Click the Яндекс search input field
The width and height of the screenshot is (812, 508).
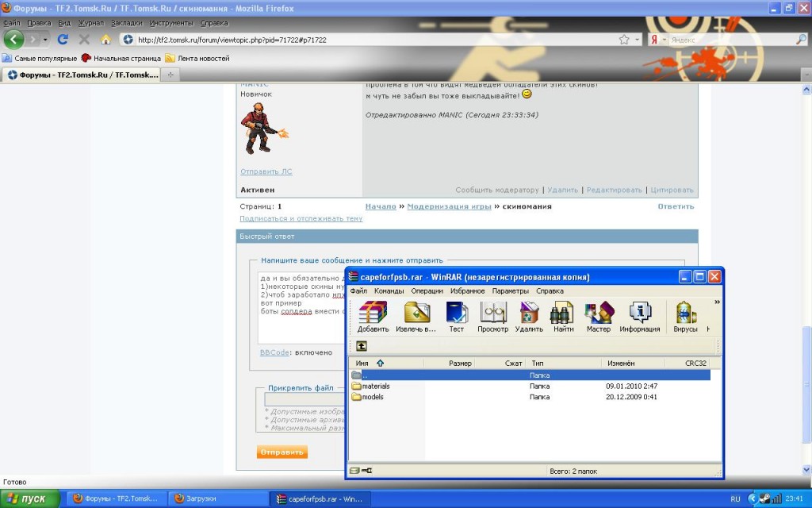tap(731, 40)
